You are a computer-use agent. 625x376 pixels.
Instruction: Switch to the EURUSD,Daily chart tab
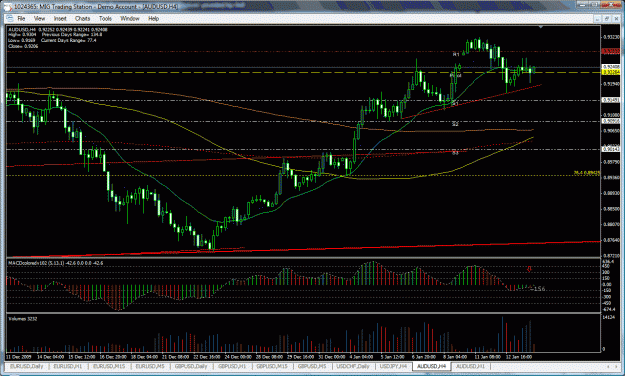click(26, 366)
